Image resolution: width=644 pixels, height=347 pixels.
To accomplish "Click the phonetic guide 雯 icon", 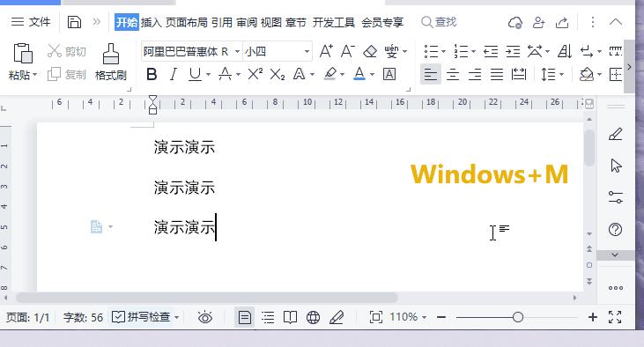I will [x=391, y=51].
